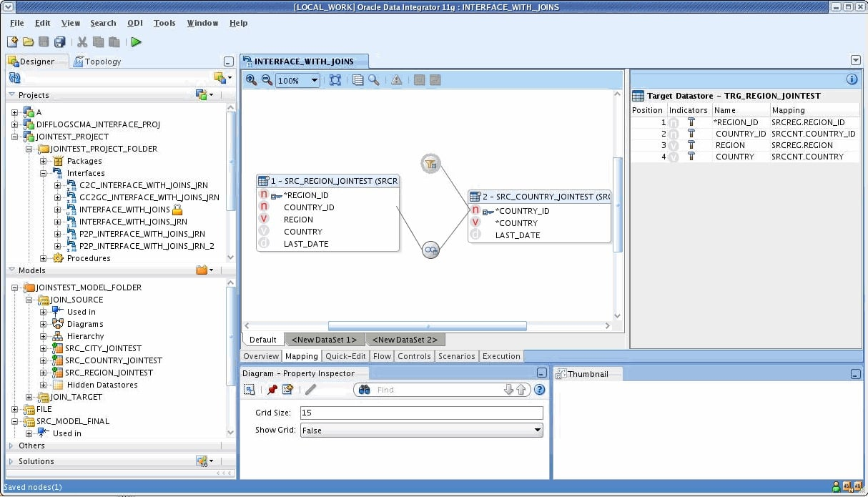Open the Help icon in Property Inspector toolbar
The width and height of the screenshot is (868, 497).
pos(540,389)
